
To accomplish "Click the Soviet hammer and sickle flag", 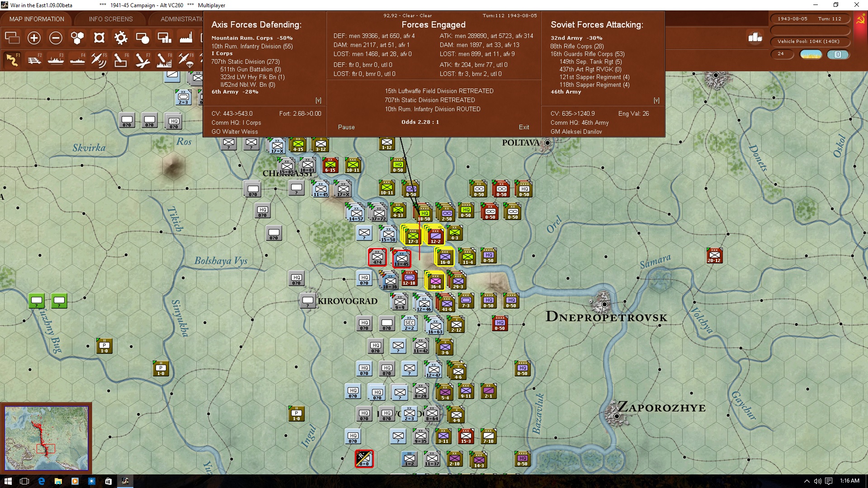I will pos(860,20).
